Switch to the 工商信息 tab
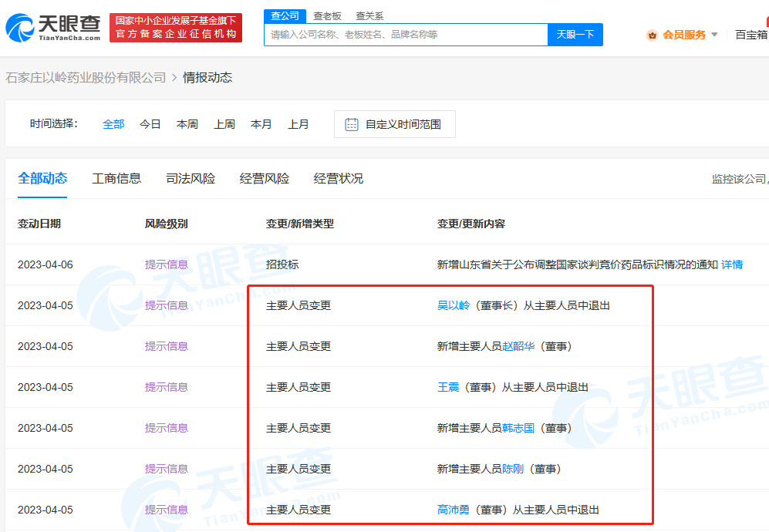Viewport: 769px width, 532px height. tap(116, 178)
